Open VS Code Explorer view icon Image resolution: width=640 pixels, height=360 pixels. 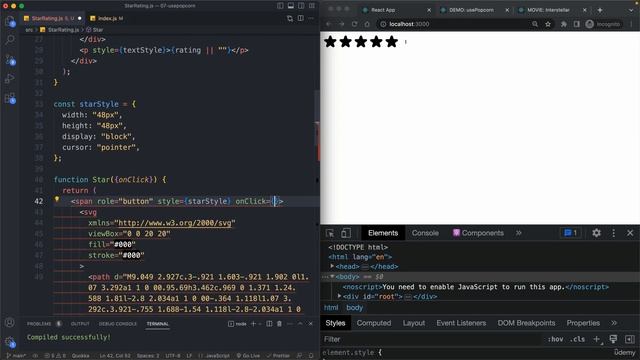click(x=10, y=21)
